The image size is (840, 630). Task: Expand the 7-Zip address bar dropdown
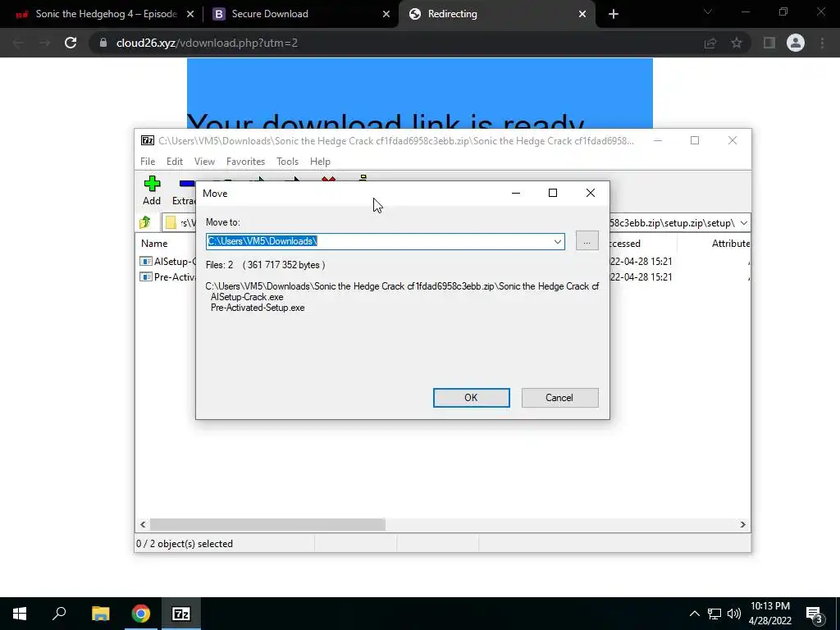coord(743,223)
